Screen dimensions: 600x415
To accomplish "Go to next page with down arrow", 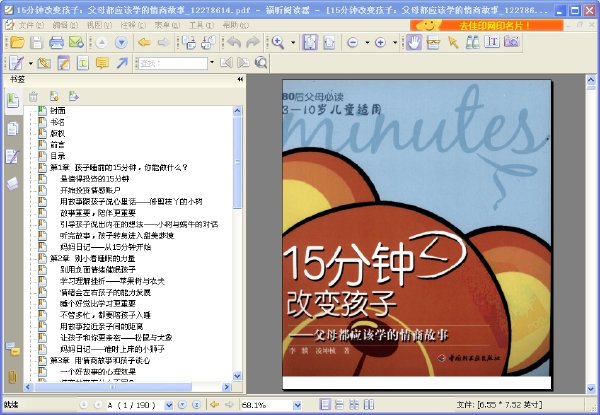I will (121, 42).
